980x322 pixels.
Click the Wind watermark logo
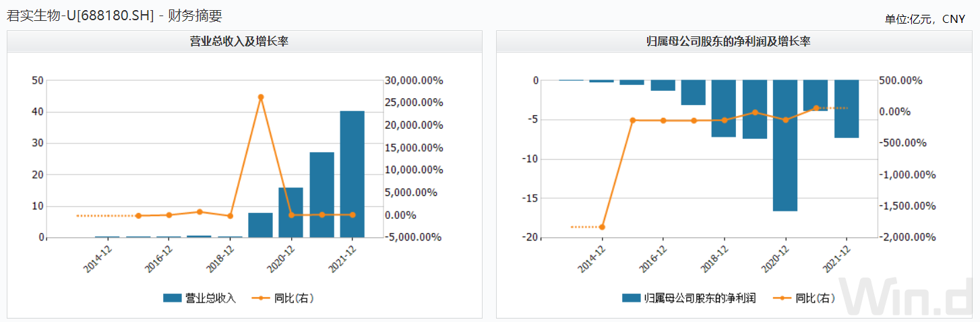909,297
